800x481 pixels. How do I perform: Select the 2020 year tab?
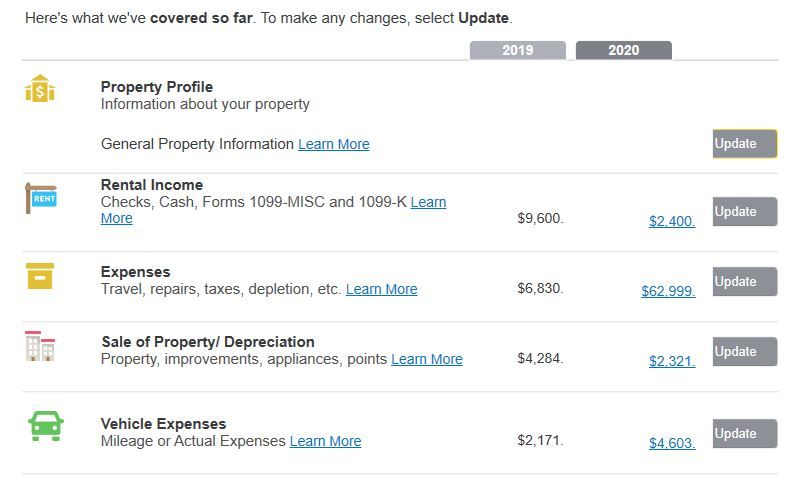[x=623, y=50]
